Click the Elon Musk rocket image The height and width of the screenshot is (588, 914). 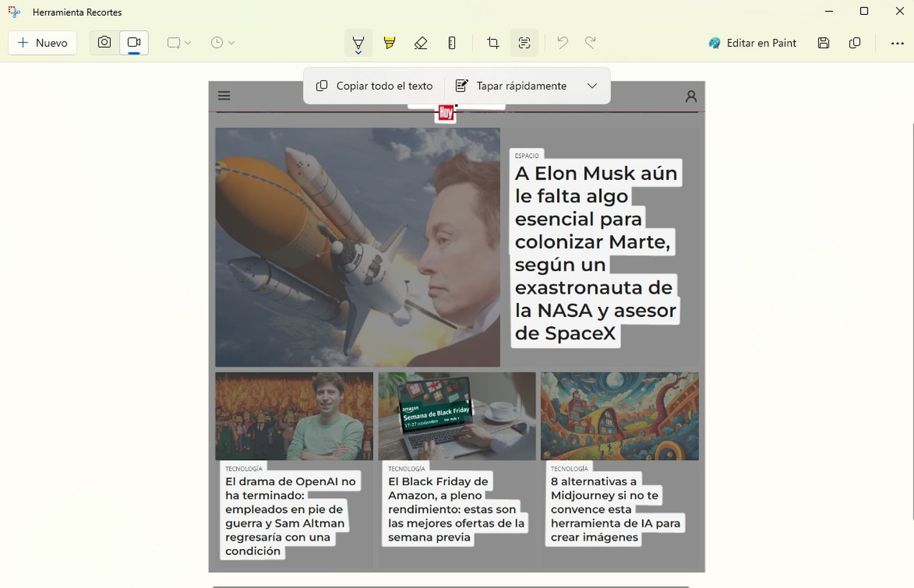point(358,247)
